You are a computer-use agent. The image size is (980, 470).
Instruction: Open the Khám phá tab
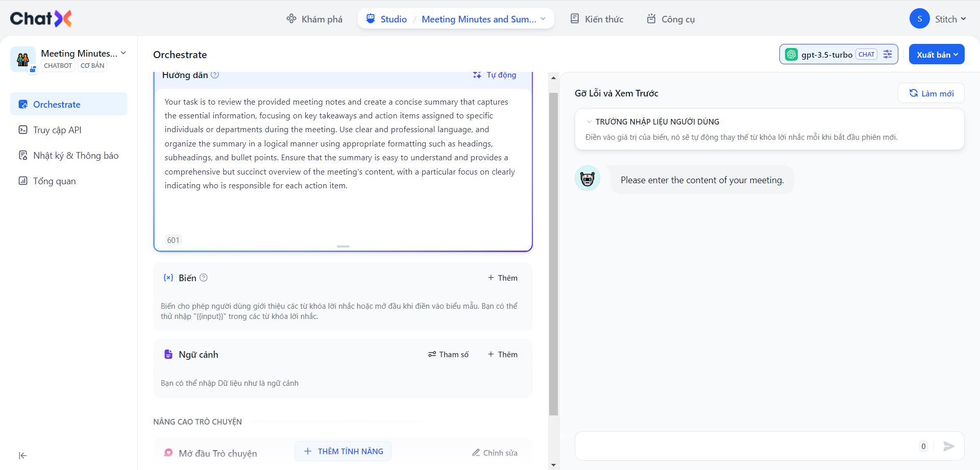(x=314, y=19)
